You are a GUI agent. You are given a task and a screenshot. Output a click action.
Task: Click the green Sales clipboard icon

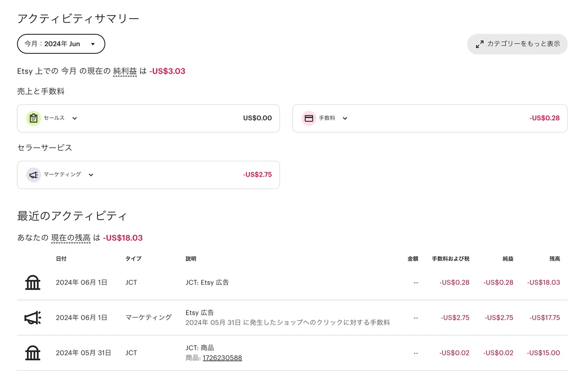coord(33,118)
